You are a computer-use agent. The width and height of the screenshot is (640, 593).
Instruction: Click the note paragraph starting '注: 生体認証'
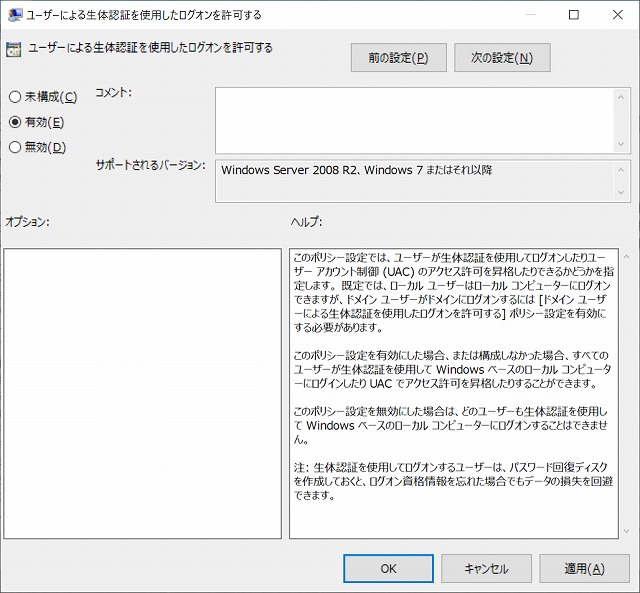[453, 481]
